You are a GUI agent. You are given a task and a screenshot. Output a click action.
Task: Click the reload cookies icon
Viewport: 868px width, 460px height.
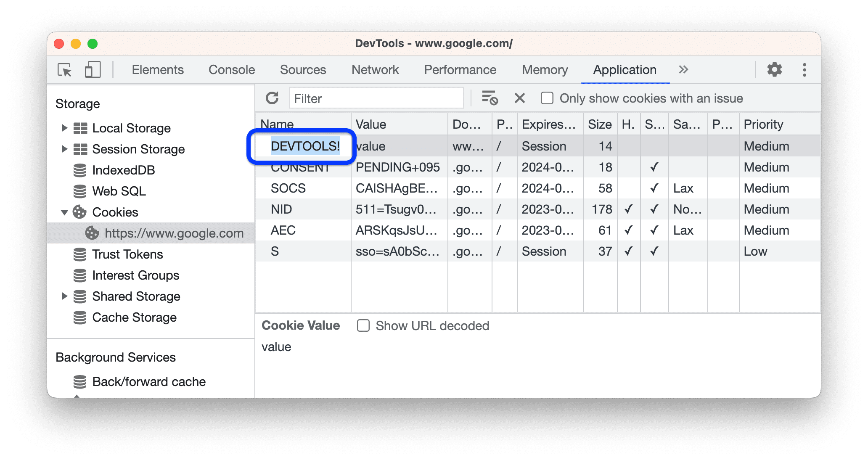tap(272, 98)
